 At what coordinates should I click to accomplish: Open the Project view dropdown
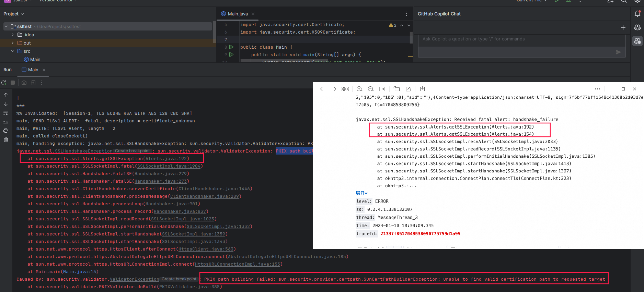(14, 14)
